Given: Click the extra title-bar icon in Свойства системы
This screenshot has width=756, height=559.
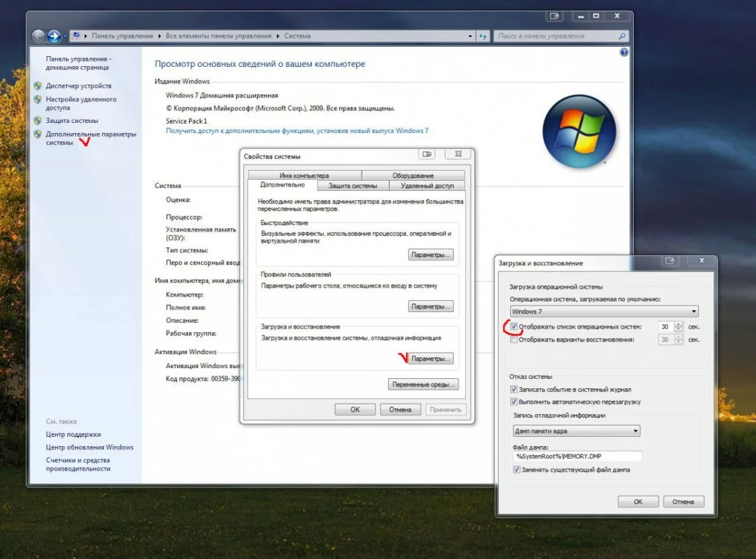Looking at the screenshot, I should pyautogui.click(x=427, y=154).
